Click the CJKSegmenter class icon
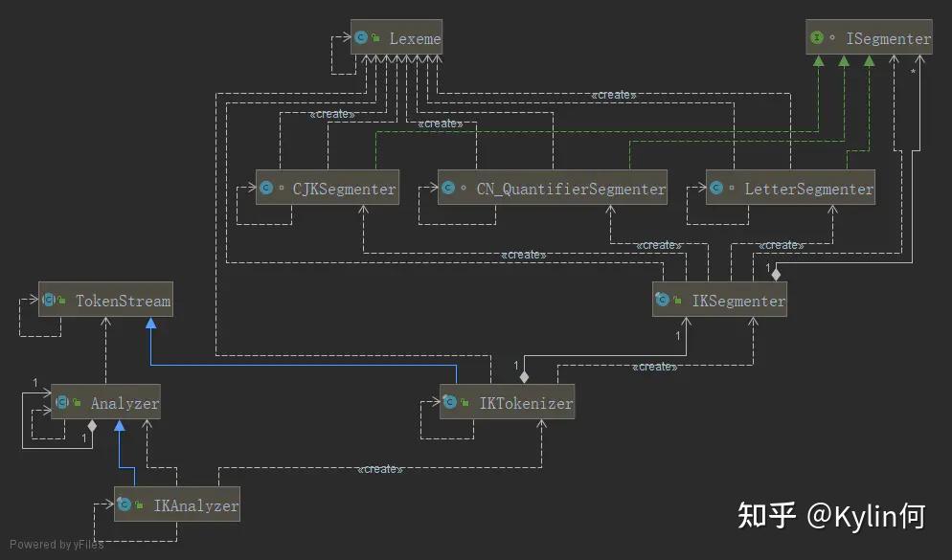This screenshot has width=952, height=560. (266, 188)
